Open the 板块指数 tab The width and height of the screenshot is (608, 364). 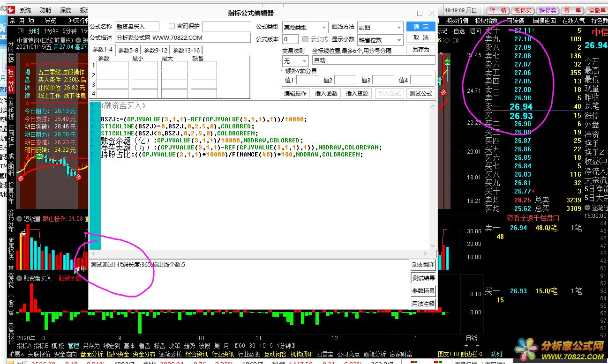click(x=486, y=21)
